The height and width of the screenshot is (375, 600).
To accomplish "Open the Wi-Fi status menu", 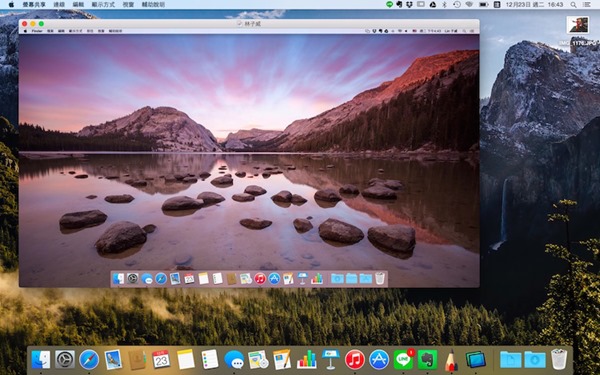I will coord(470,5).
